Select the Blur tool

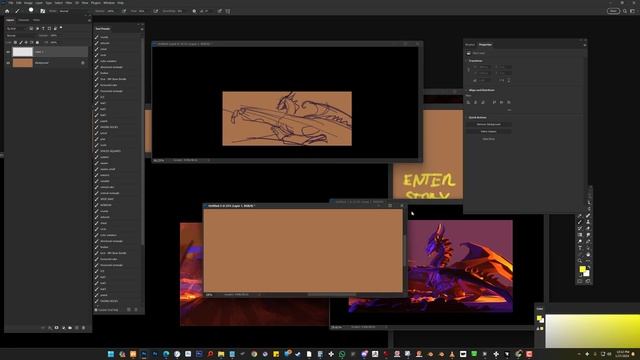coord(588,235)
